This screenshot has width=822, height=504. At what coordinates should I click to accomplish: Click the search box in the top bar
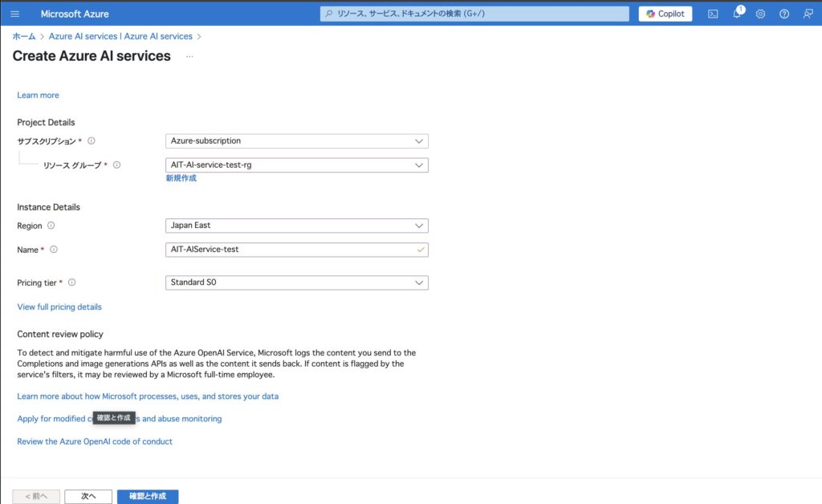(474, 14)
